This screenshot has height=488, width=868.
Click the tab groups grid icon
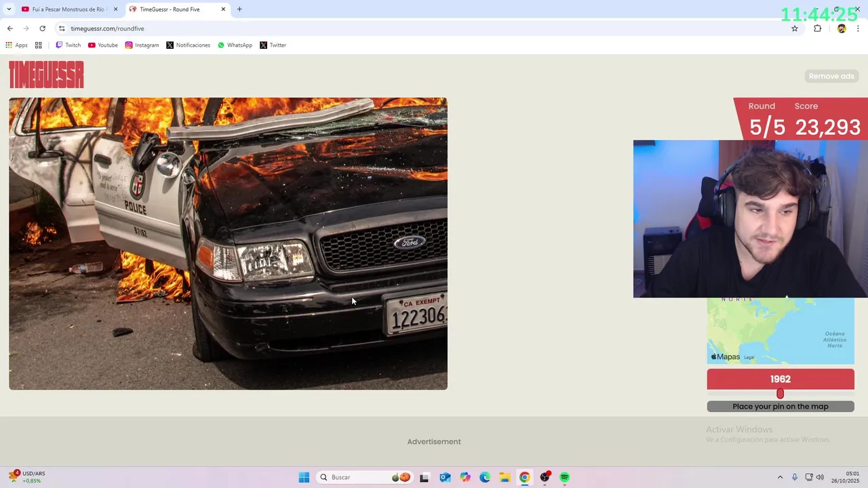point(39,45)
